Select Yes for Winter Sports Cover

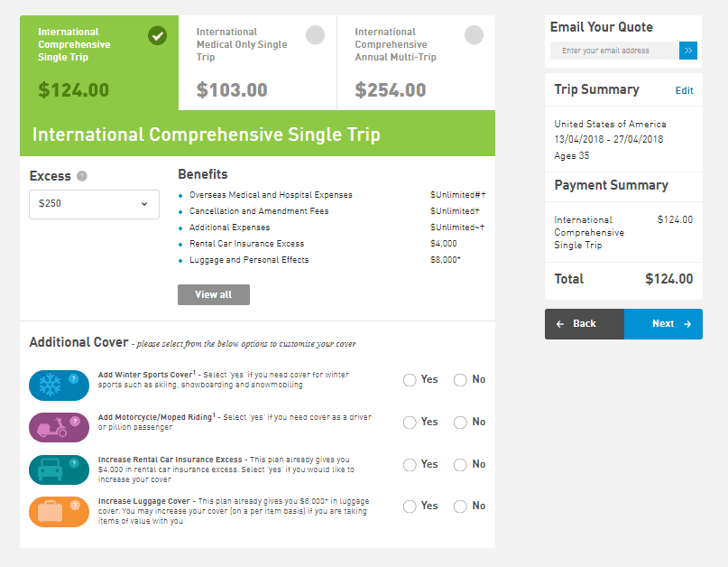click(410, 380)
